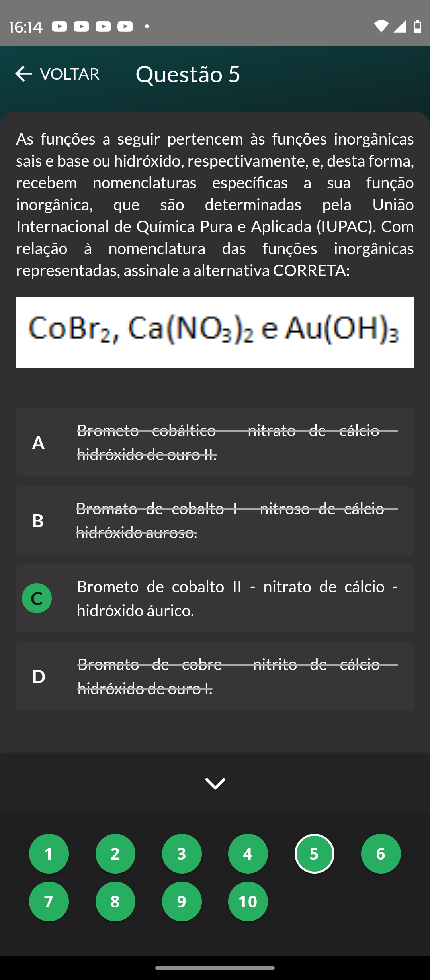Viewport: 430px width, 980px height.
Task: Tap the Questão 5 title
Action: [x=188, y=74]
